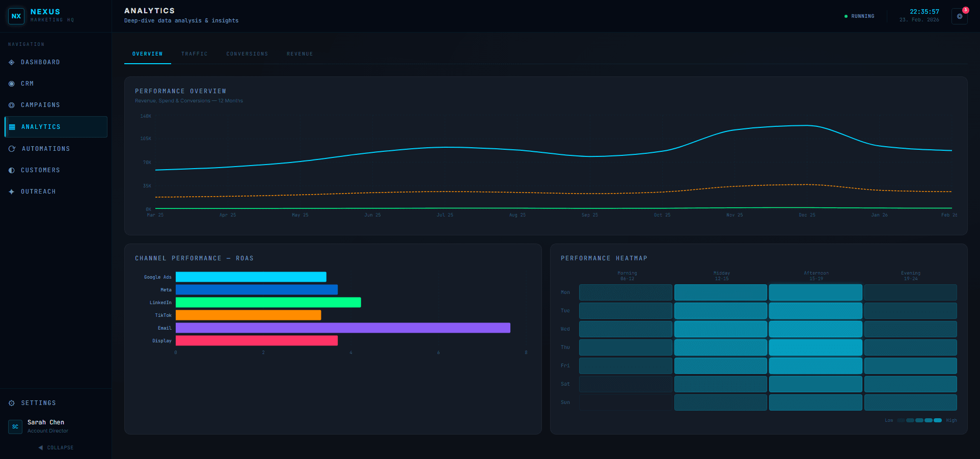This screenshot has height=459, width=980.
Task: Switch to the Revenue tab
Action: coord(300,53)
